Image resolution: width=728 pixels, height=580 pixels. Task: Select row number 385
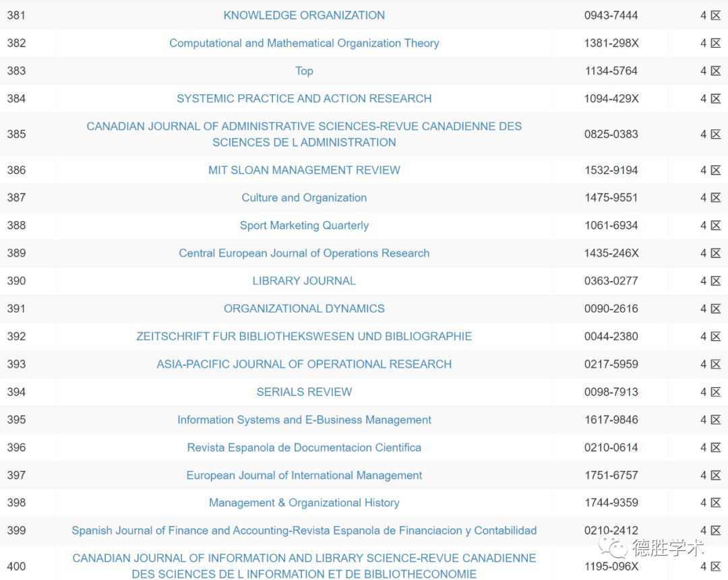[16, 134]
